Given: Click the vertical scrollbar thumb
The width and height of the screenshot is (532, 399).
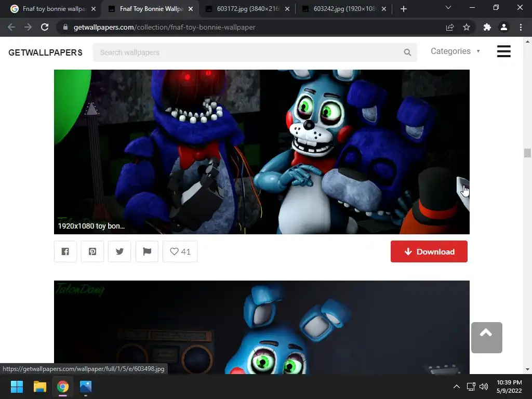Looking at the screenshot, I should pos(527,153).
